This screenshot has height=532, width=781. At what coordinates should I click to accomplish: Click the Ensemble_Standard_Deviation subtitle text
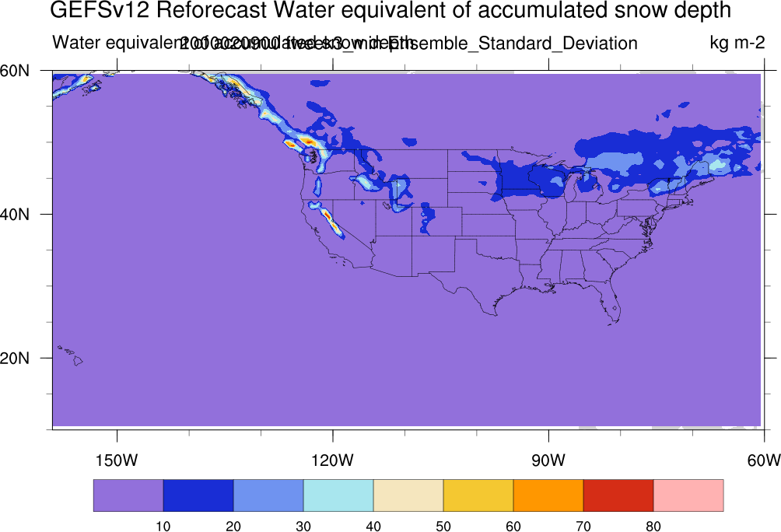tap(513, 44)
